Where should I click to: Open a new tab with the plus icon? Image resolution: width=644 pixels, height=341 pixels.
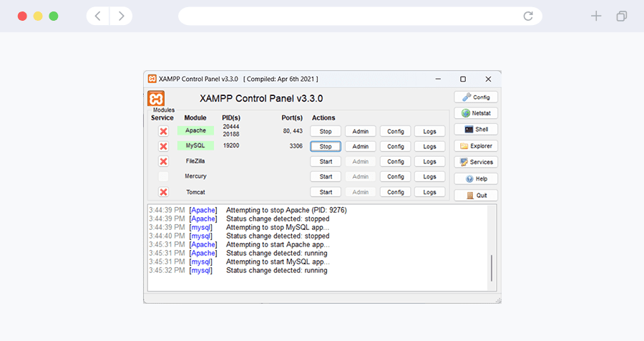tap(596, 16)
